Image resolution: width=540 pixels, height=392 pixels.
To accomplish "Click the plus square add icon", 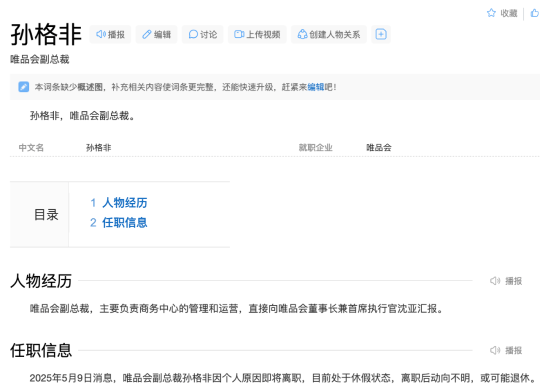I will [381, 34].
